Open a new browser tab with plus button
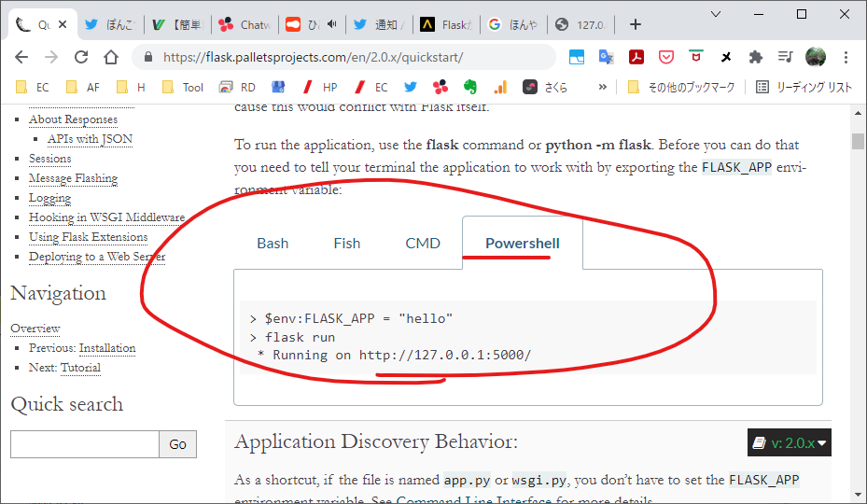The height and width of the screenshot is (504, 867). (636, 24)
